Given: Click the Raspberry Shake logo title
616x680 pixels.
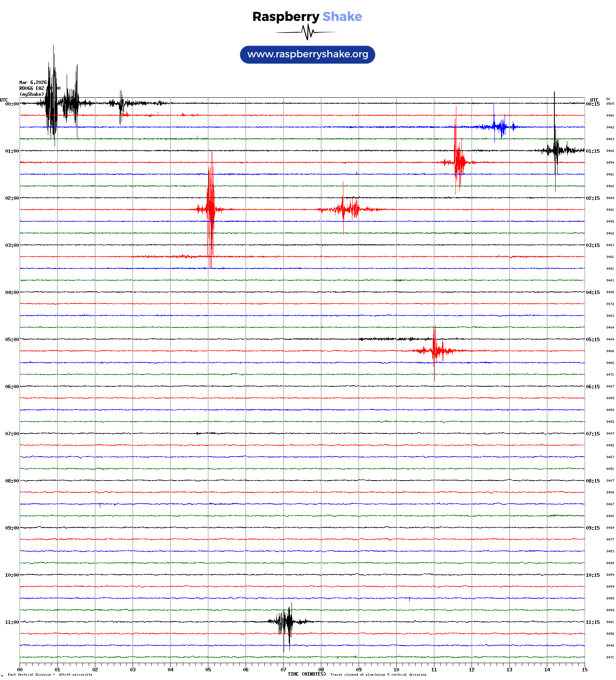Looking at the screenshot, I should (307, 16).
